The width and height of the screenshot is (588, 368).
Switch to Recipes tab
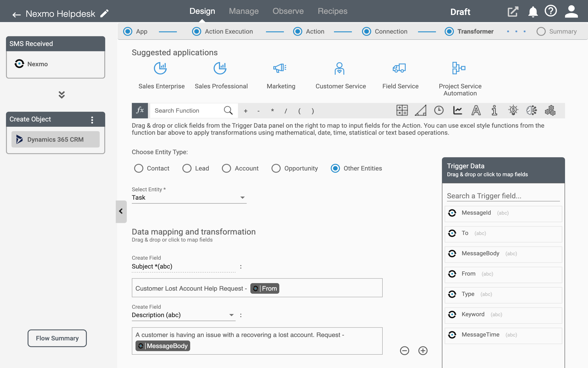point(332,11)
